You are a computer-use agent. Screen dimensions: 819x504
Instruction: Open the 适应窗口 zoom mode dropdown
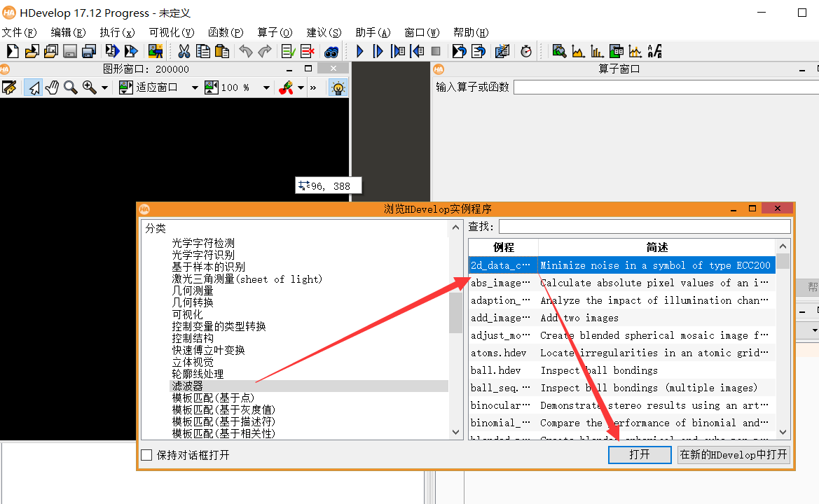(x=194, y=87)
